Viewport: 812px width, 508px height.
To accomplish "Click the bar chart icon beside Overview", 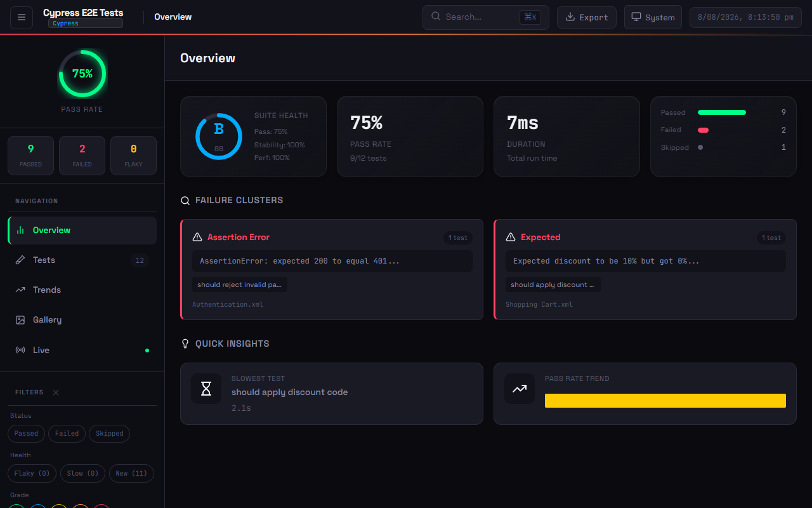I will (20, 230).
